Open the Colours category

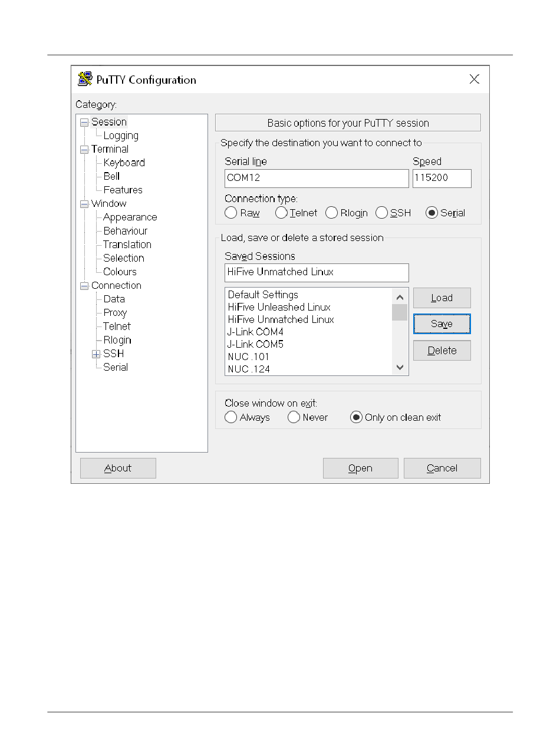(x=120, y=272)
